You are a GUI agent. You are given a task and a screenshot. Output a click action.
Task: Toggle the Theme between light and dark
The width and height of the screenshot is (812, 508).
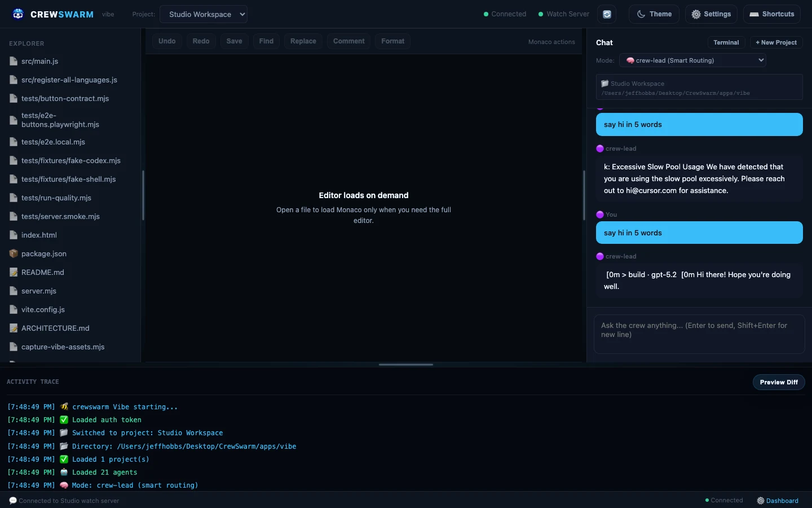654,14
